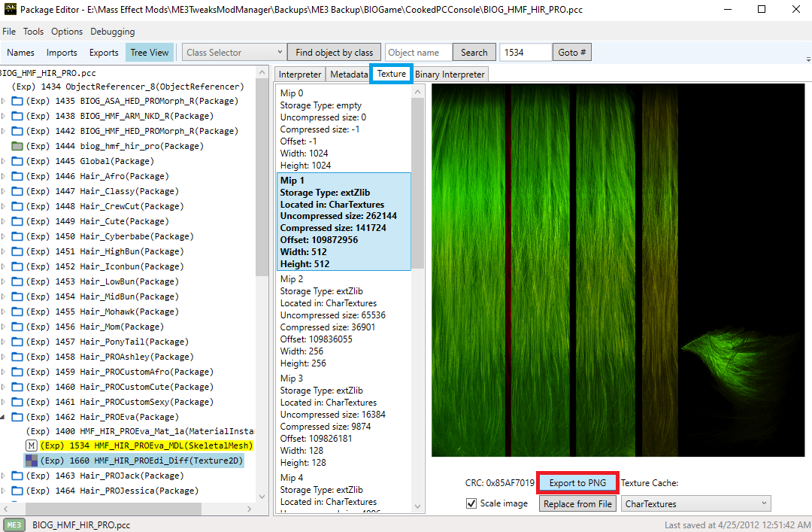Click folder icon of Hair_Mohawk package
812x532 pixels.
click(17, 312)
